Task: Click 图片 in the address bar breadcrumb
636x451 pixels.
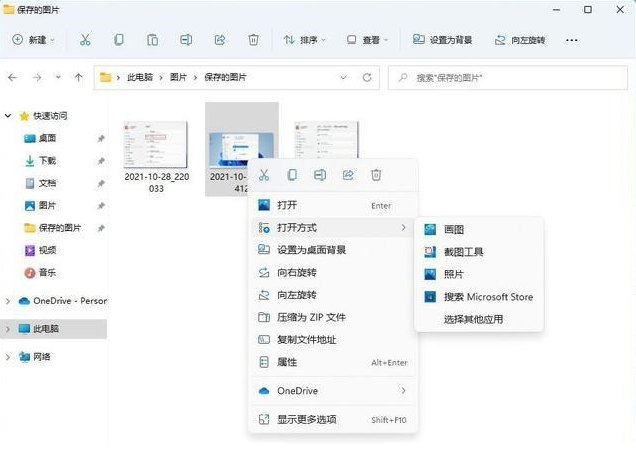Action: click(x=178, y=77)
